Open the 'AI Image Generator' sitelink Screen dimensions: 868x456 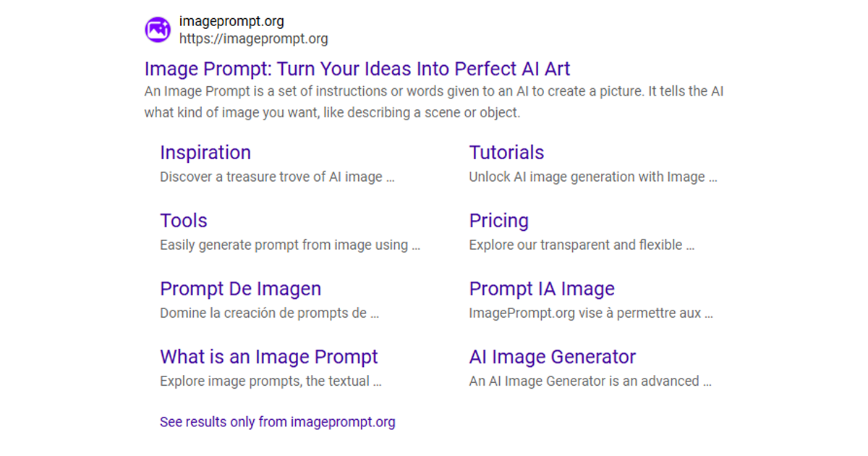coord(552,357)
